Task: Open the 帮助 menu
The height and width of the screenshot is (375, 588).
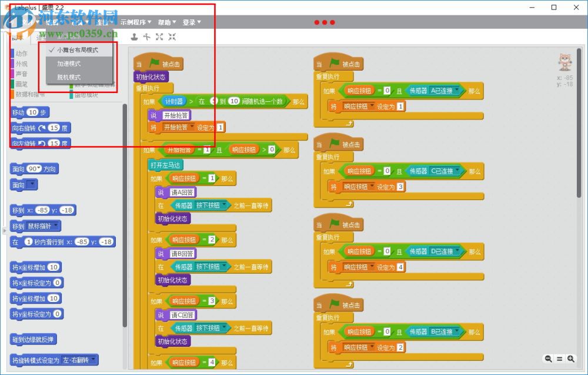Action: [x=167, y=22]
